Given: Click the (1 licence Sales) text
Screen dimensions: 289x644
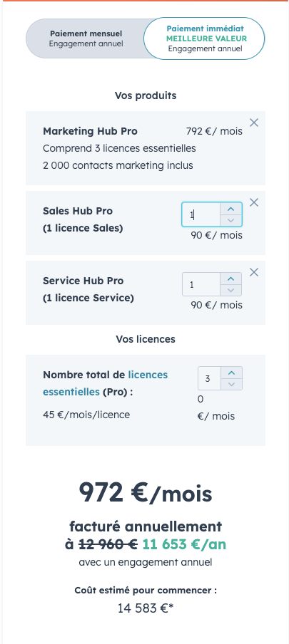Looking at the screenshot, I should coord(83,228).
